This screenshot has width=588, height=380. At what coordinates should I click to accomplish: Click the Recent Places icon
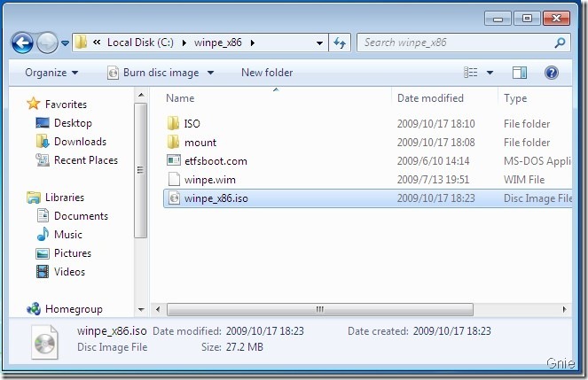[43, 159]
